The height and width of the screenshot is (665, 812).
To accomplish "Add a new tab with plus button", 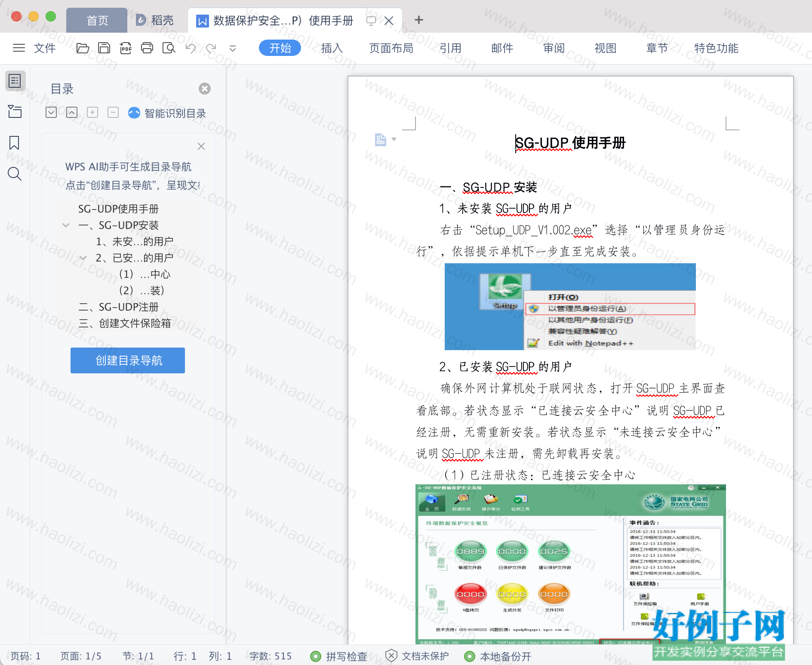I will pos(419,20).
